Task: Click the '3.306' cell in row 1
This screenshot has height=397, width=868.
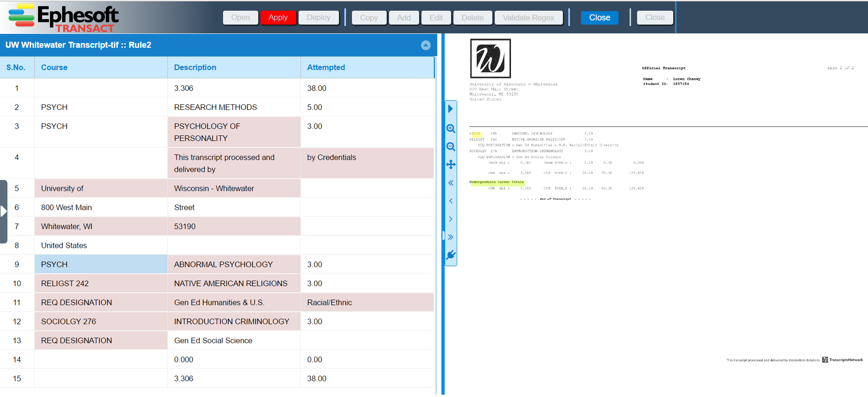Action: tap(234, 88)
